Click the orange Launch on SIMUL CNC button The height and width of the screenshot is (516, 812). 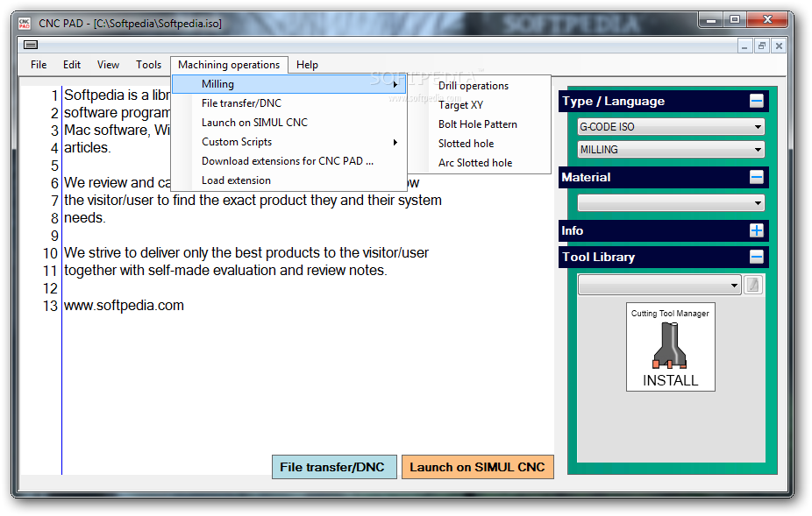coord(477,467)
